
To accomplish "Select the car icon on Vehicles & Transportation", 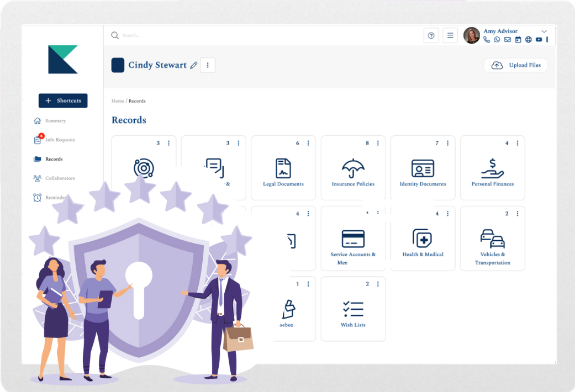I will (x=492, y=237).
